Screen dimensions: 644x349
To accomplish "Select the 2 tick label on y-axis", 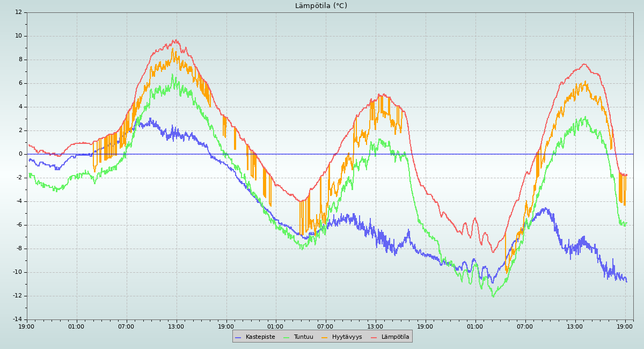I will click(20, 130).
